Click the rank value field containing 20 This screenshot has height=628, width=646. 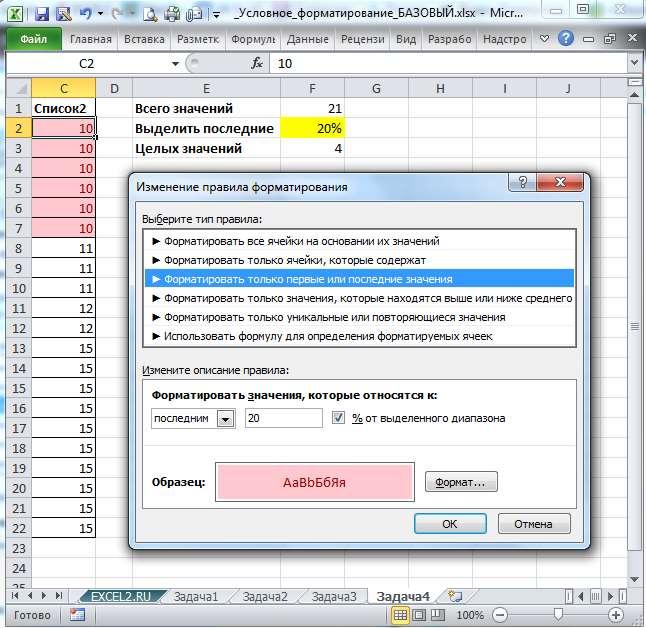click(x=283, y=418)
